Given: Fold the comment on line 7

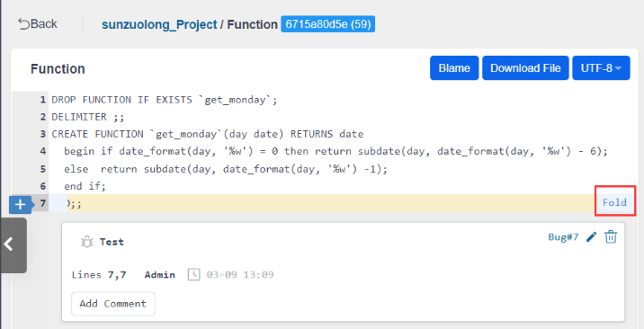Looking at the screenshot, I should pos(614,202).
